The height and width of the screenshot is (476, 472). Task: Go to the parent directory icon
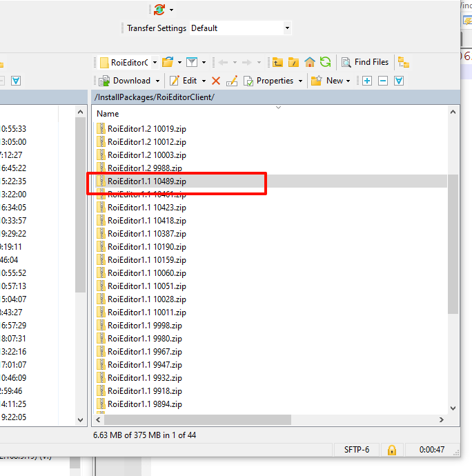coord(277,62)
